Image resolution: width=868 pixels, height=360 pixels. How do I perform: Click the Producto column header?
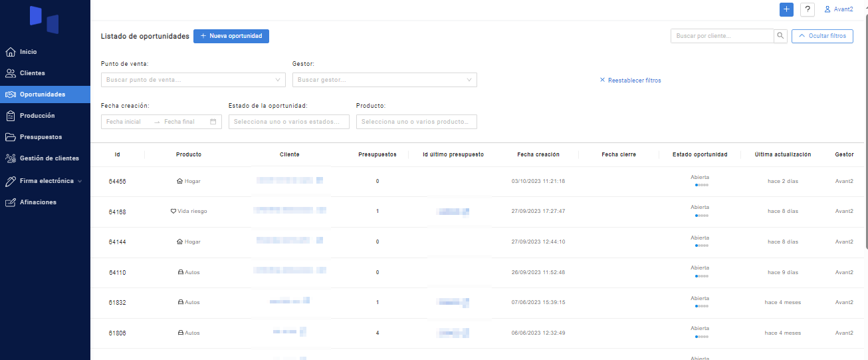[x=189, y=154]
